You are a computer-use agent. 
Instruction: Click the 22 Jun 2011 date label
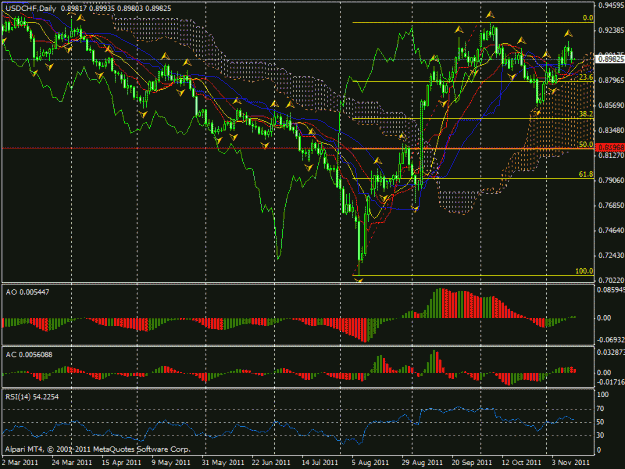pyautogui.click(x=271, y=463)
